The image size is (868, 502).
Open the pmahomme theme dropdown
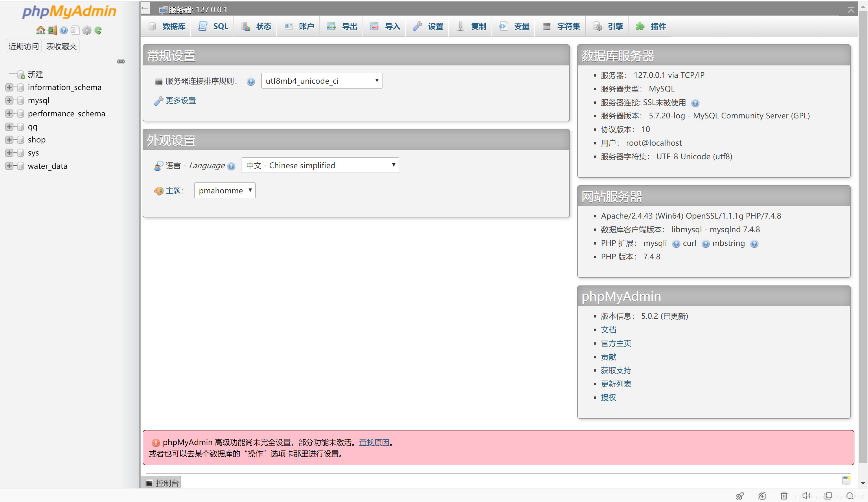click(x=225, y=190)
